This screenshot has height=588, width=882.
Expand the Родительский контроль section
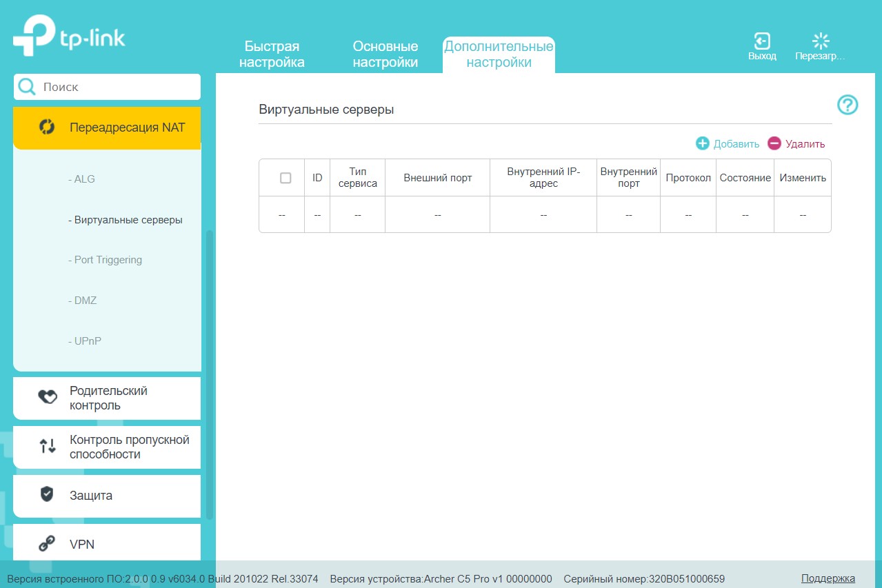pos(107,398)
